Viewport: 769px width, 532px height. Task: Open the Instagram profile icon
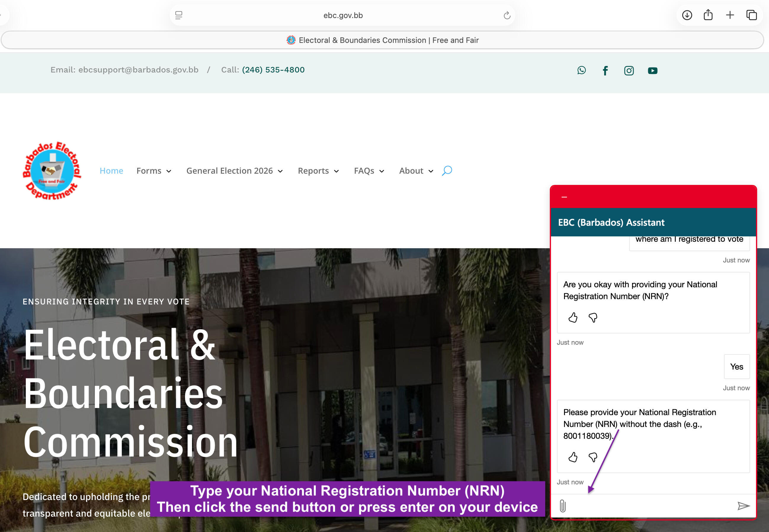click(629, 70)
